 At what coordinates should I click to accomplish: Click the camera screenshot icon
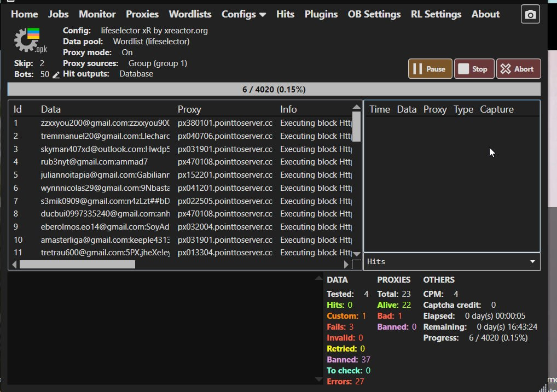[530, 14]
